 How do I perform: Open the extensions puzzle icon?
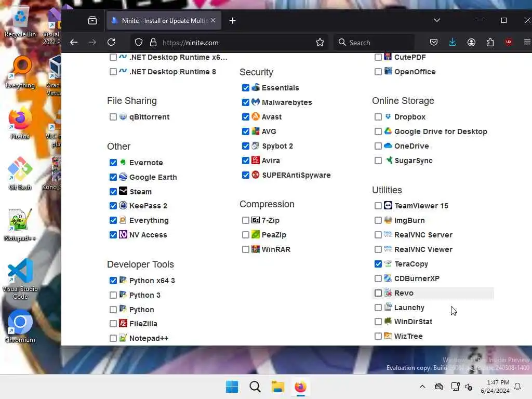coord(490,43)
